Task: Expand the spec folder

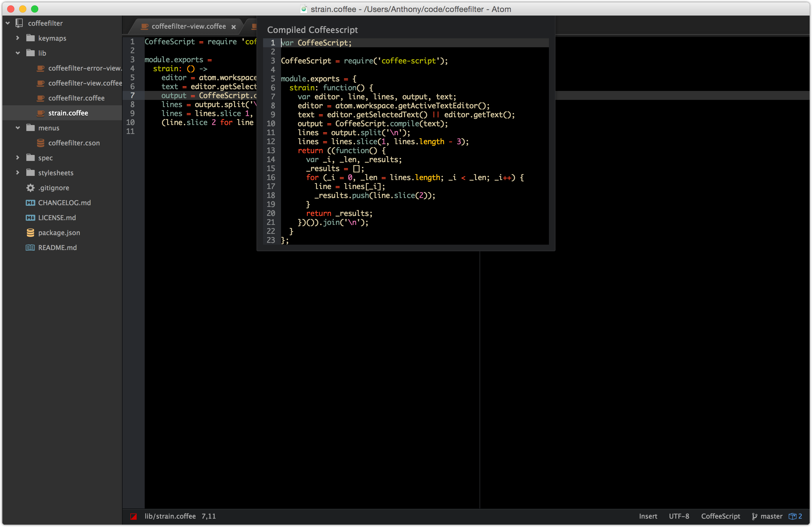Action: [18, 158]
